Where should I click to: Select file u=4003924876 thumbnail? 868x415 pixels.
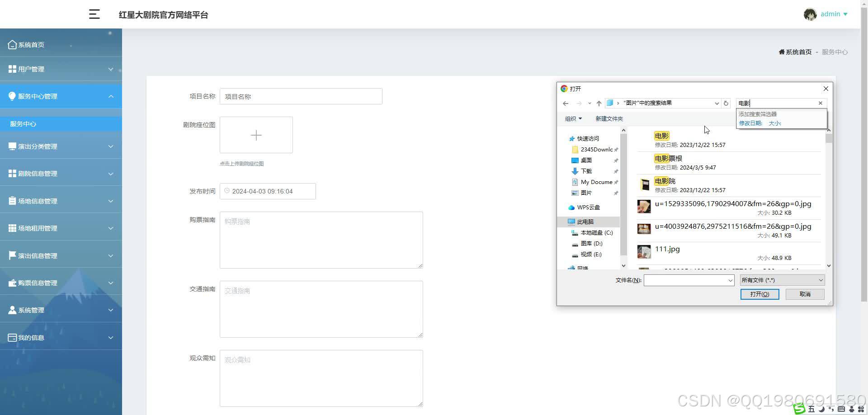[x=644, y=229]
